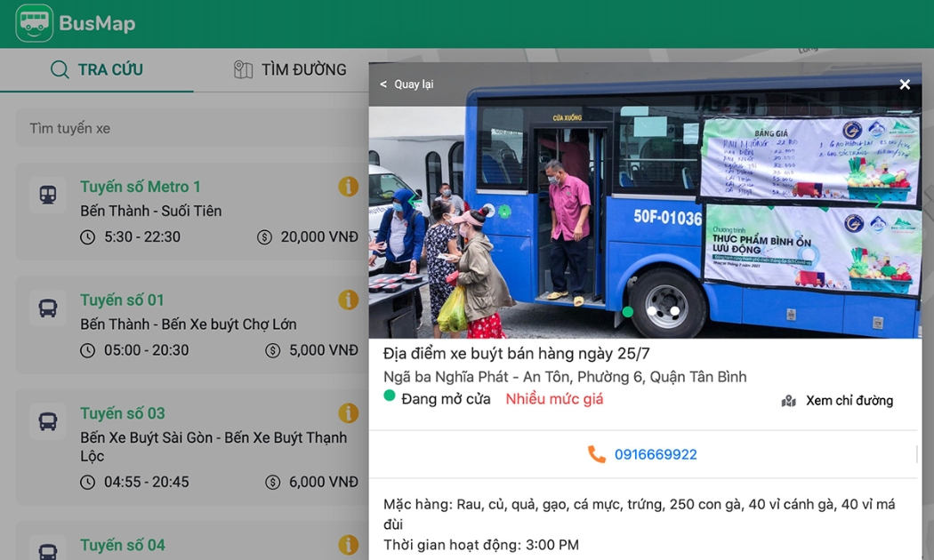Select the first green carousel dot
934x560 pixels.
(x=628, y=312)
